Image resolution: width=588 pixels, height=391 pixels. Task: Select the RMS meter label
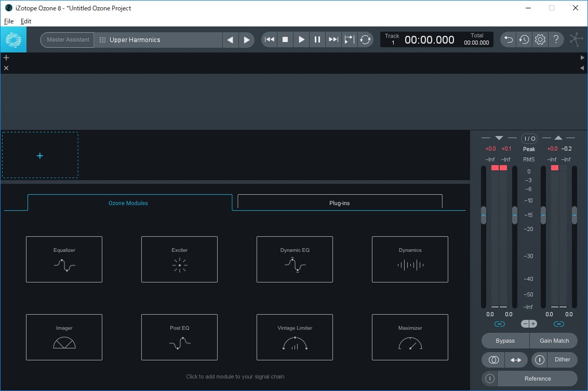coord(529,160)
